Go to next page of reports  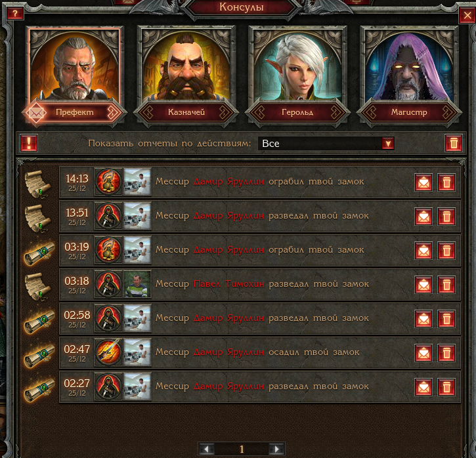point(276,449)
